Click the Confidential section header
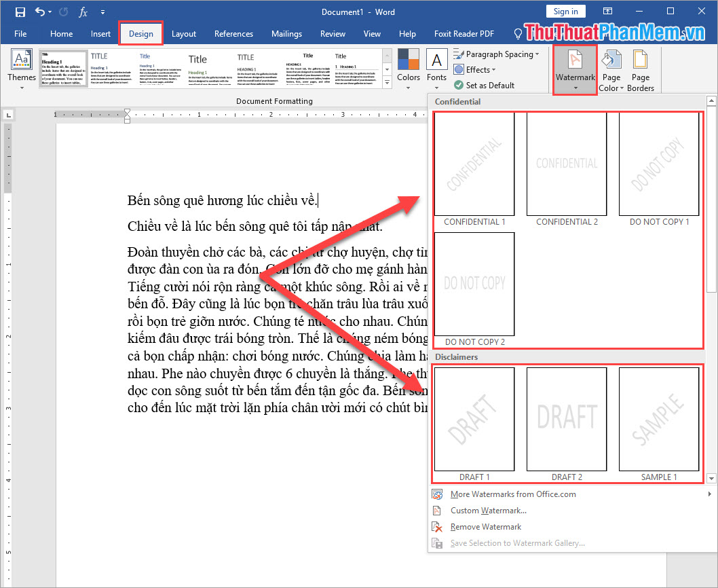The height and width of the screenshot is (588, 718). pos(457,102)
